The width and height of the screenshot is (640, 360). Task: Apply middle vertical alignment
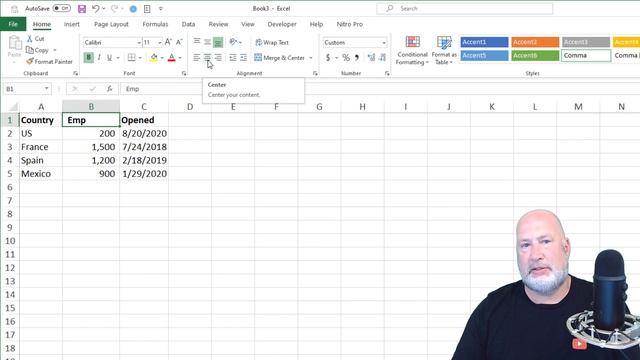click(207, 42)
